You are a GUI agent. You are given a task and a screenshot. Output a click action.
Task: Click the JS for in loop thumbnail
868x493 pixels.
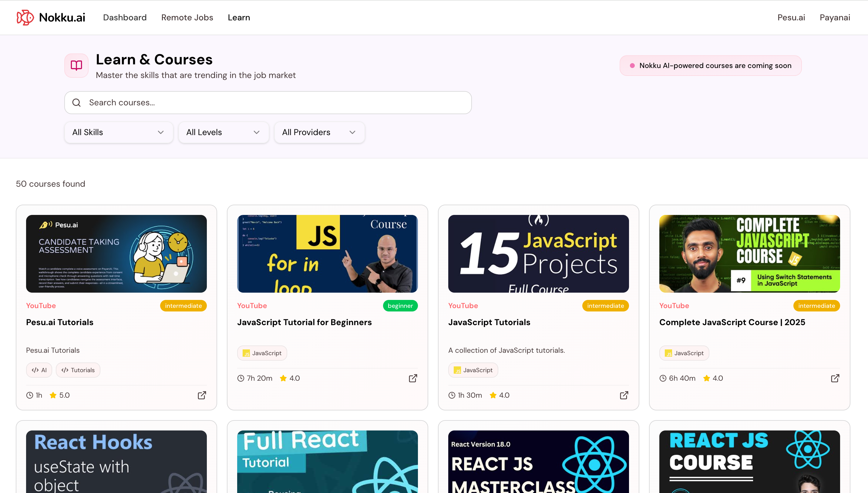pos(328,253)
